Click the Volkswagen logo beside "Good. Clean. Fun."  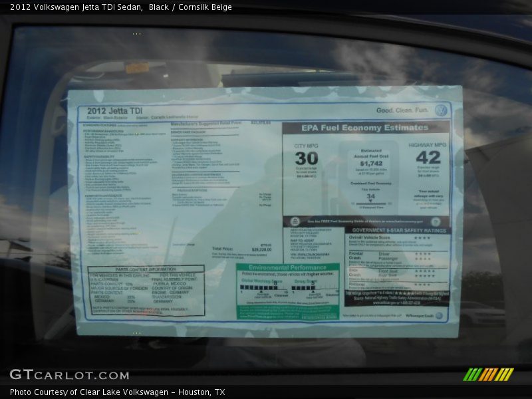pyautogui.click(x=441, y=110)
